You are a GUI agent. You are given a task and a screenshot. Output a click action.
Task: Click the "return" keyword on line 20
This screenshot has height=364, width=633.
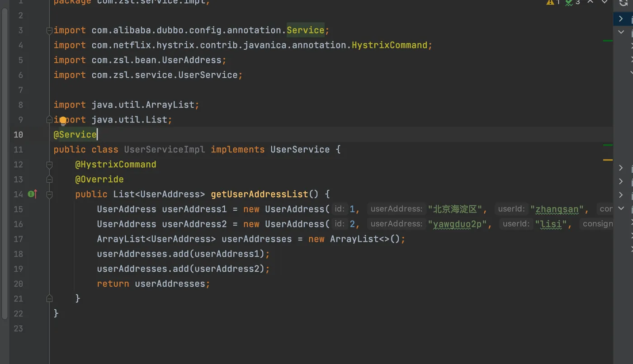113,284
